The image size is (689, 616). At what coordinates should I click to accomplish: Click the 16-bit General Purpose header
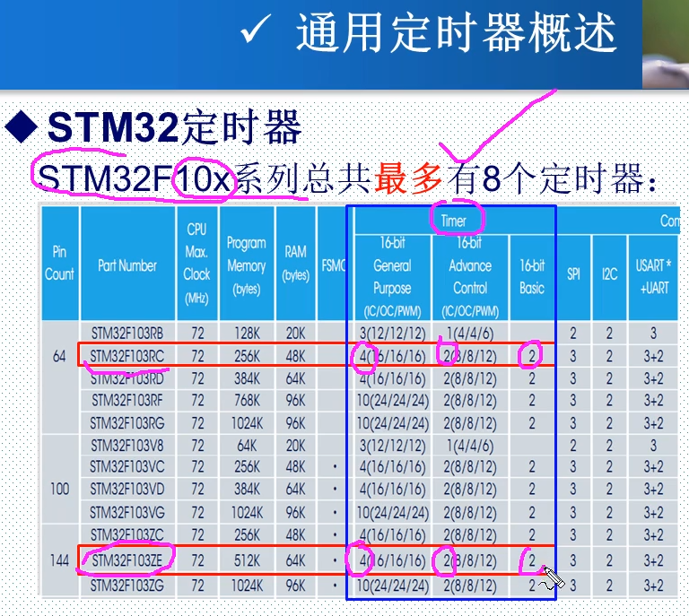[392, 276]
